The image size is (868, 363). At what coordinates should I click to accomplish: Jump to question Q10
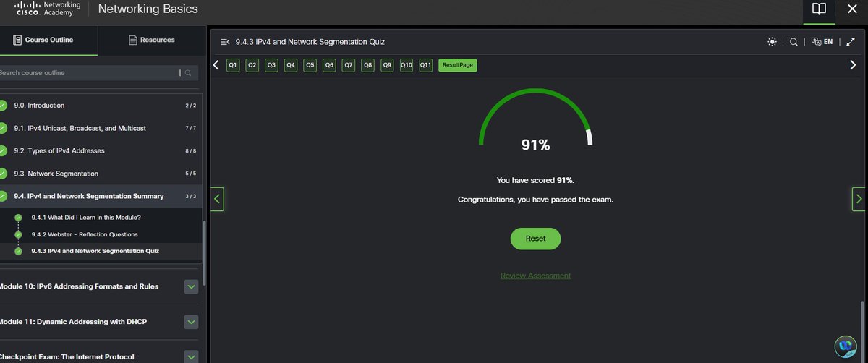(x=407, y=65)
